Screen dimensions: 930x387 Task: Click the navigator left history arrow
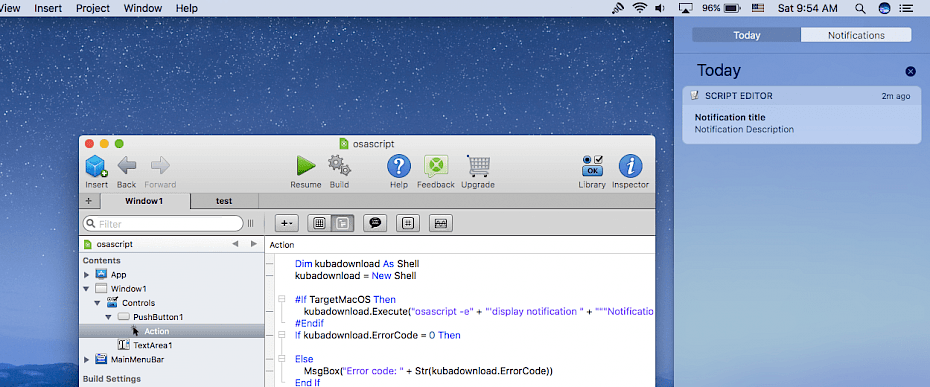pos(235,244)
